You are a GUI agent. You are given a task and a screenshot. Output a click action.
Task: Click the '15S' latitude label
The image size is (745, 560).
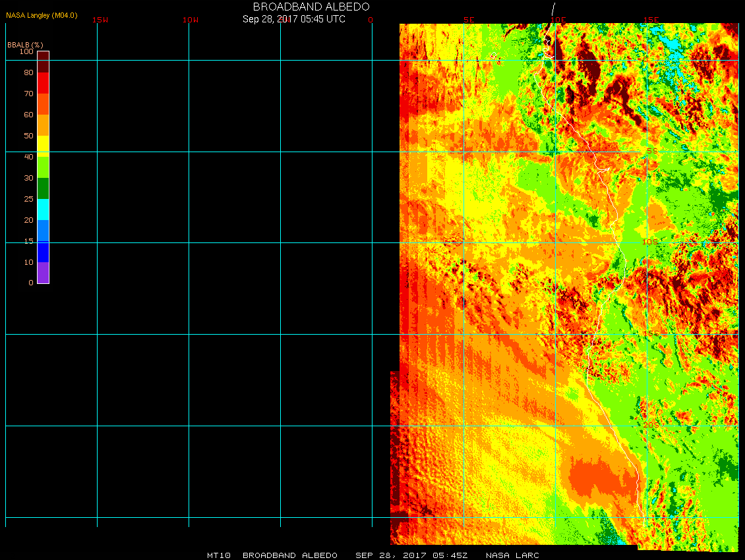[651, 333]
